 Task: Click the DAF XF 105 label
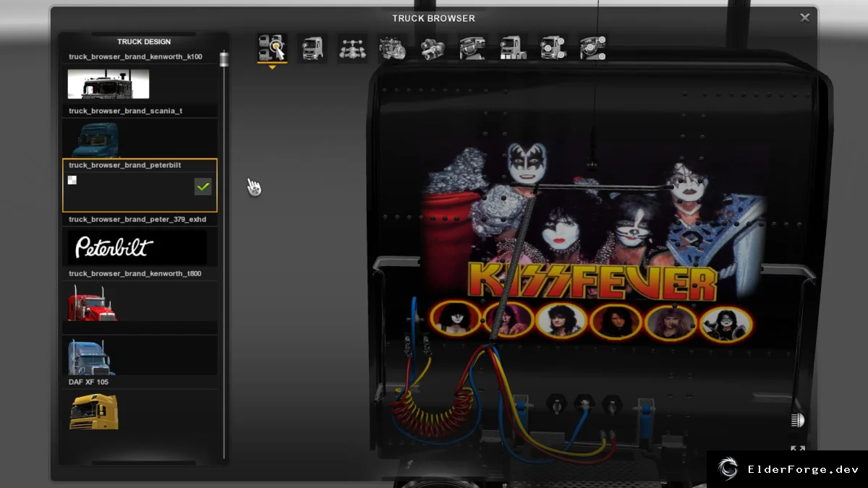(x=88, y=382)
